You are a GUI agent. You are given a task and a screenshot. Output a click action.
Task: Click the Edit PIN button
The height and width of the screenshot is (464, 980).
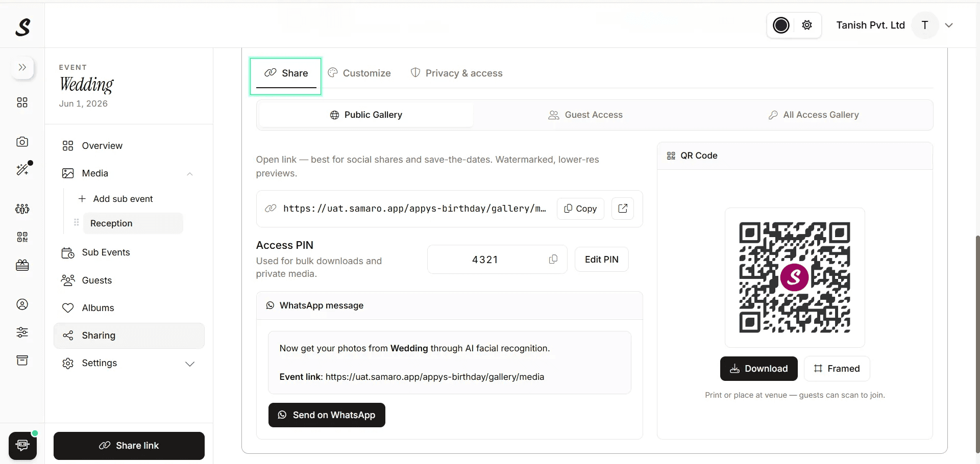point(602,260)
